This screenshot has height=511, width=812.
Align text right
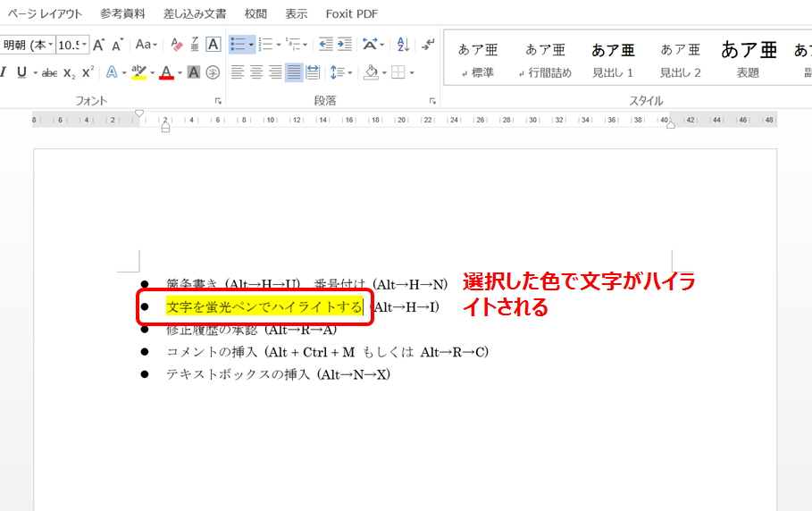[x=275, y=72]
